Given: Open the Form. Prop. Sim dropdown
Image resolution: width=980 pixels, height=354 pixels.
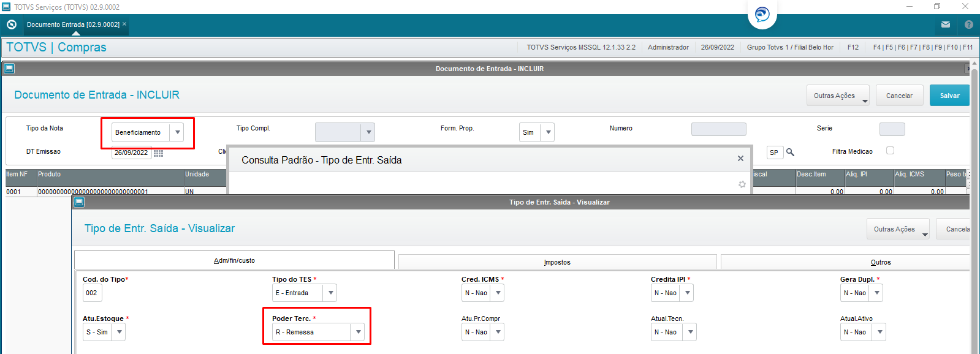Looking at the screenshot, I should [x=548, y=132].
